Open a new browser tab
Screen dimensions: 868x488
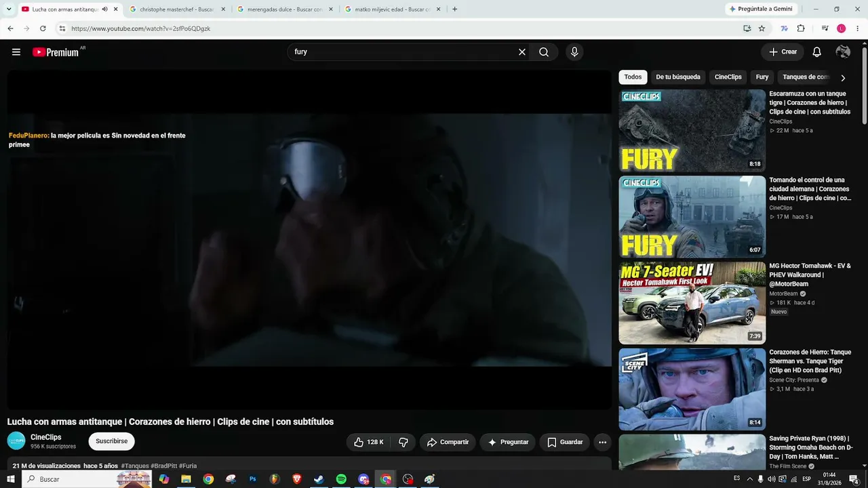454,9
